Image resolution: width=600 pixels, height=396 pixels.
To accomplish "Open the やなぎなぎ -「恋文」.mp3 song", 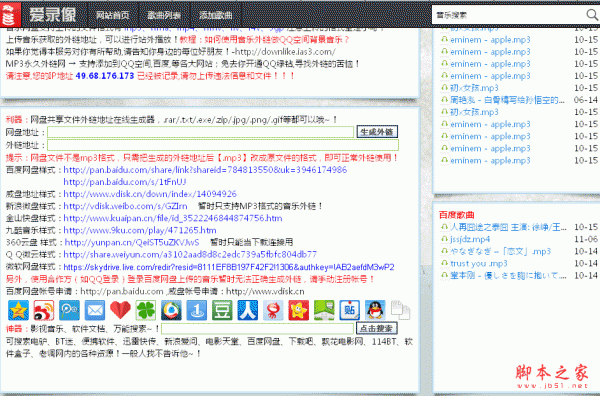I will coord(501,251).
